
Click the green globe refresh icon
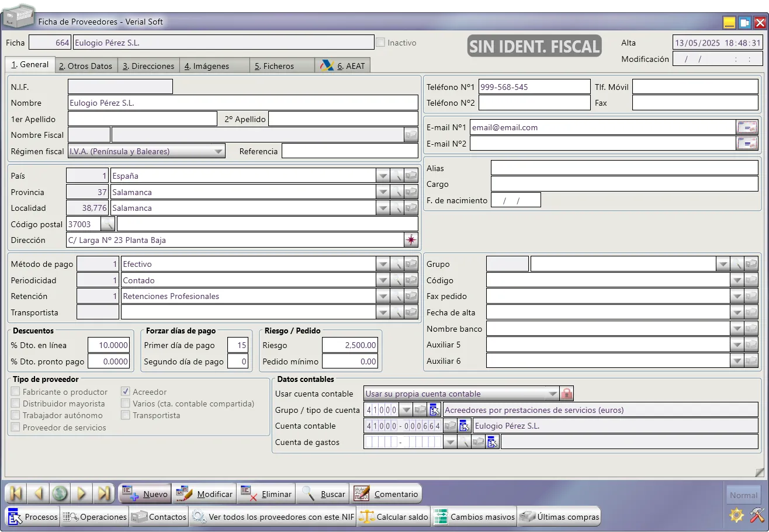(x=60, y=494)
